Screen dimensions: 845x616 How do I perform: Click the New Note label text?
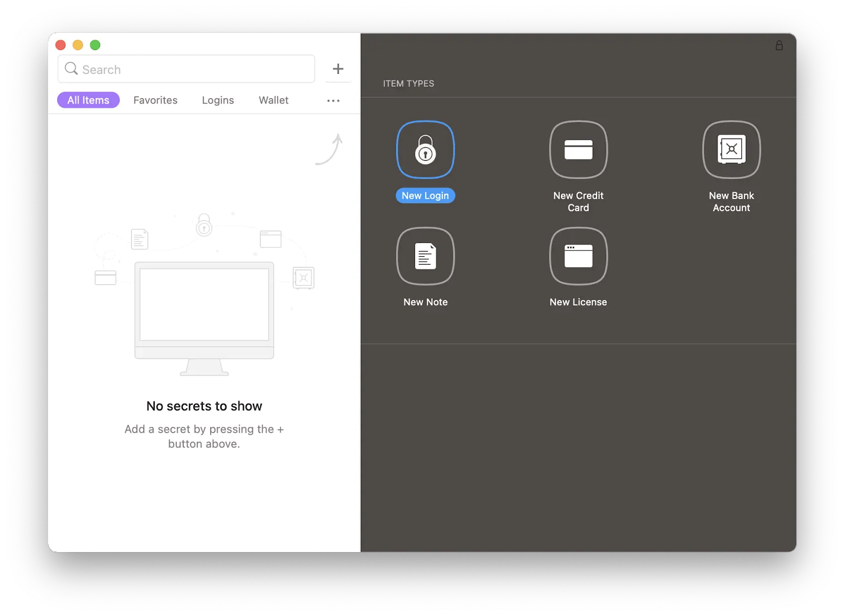[425, 302]
